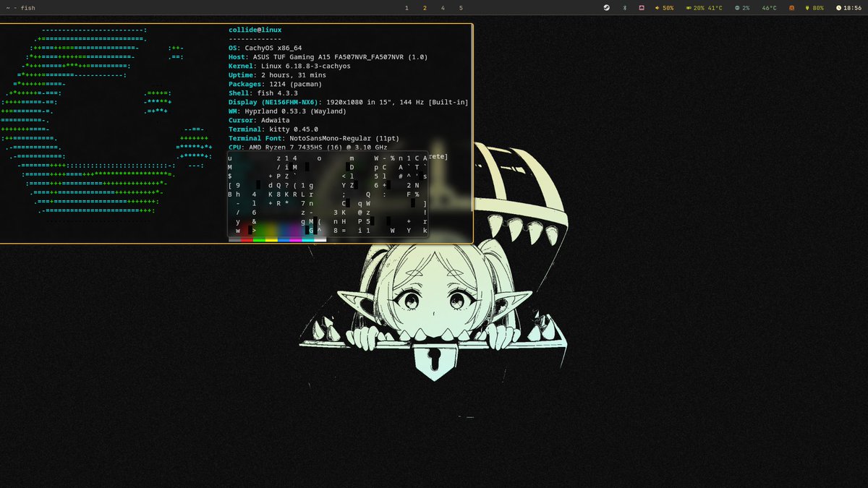Click the CPU AMD Ryzen 7 7435HS line
The width and height of the screenshot is (868, 488).
click(x=308, y=147)
